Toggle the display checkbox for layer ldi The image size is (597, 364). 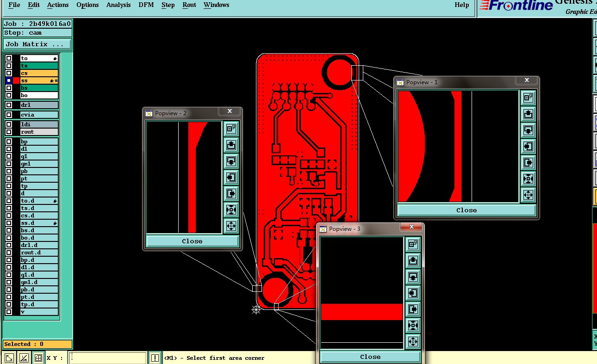[9, 124]
